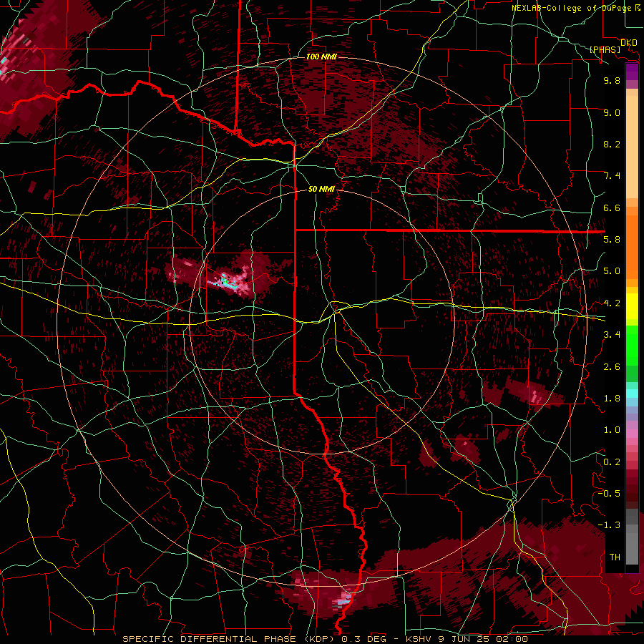
Task: Click the 2.6 value on the color scale
Action: [x=612, y=367]
